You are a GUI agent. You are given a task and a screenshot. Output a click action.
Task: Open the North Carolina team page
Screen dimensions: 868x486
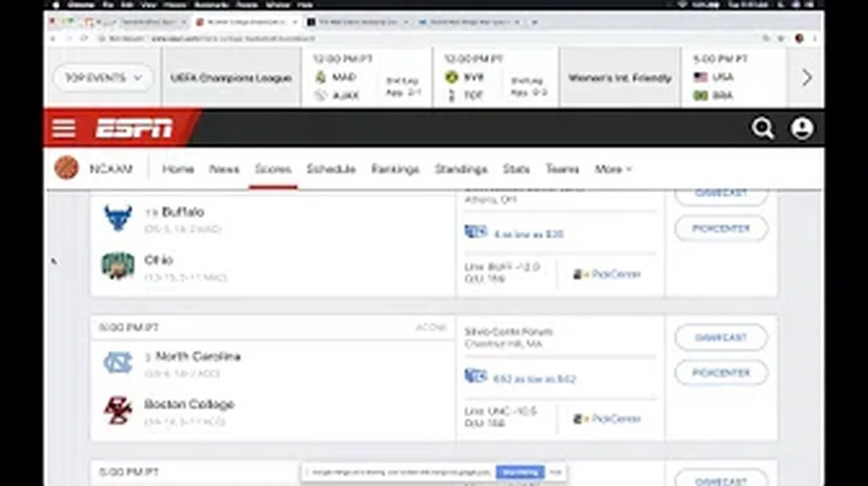[198, 356]
